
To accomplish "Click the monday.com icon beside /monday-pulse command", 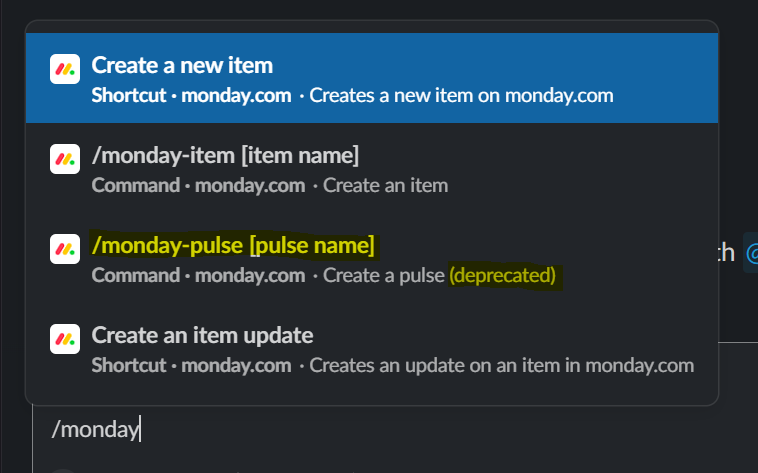I will [x=64, y=249].
